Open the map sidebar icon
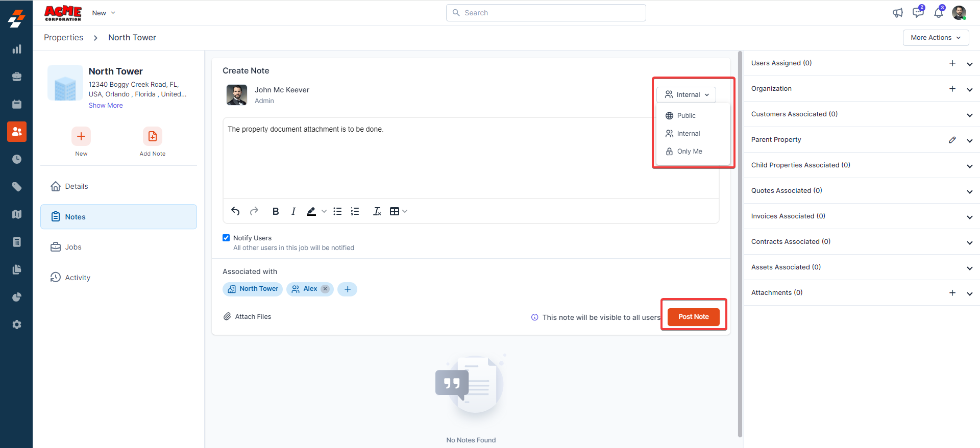Screen dimensions: 980x448 (17, 214)
